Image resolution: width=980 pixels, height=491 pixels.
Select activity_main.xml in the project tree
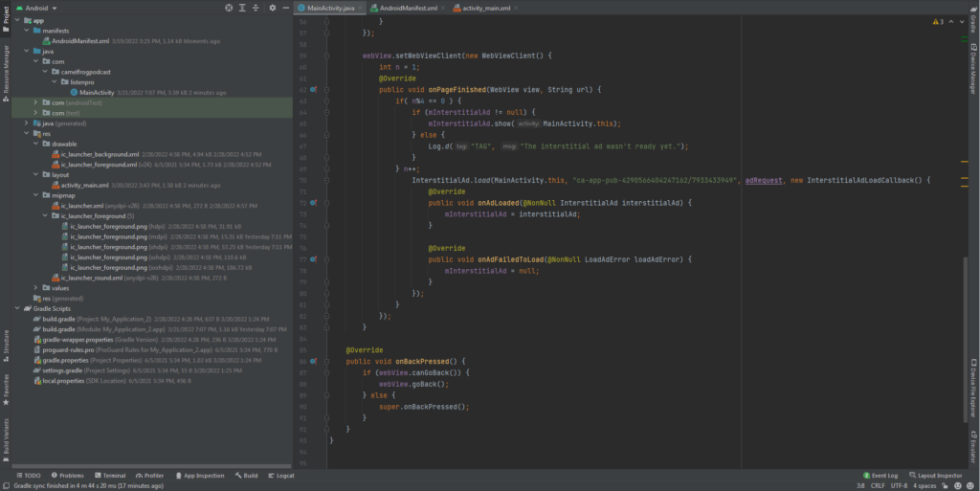coord(84,185)
